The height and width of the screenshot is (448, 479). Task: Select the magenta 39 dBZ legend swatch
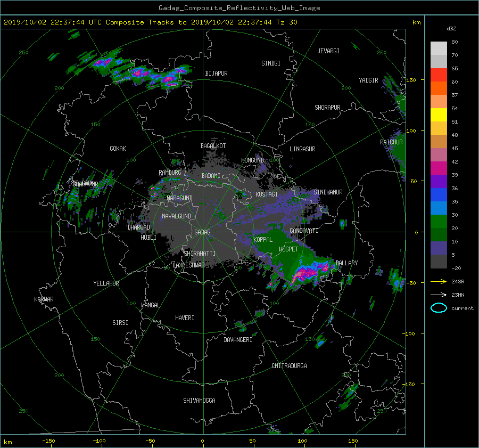439,168
